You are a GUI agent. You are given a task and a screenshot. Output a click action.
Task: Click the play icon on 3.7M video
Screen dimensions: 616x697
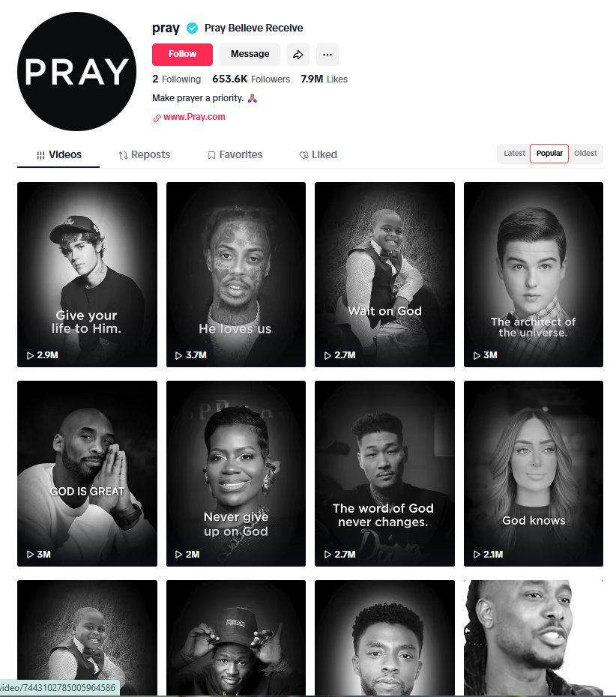click(178, 355)
